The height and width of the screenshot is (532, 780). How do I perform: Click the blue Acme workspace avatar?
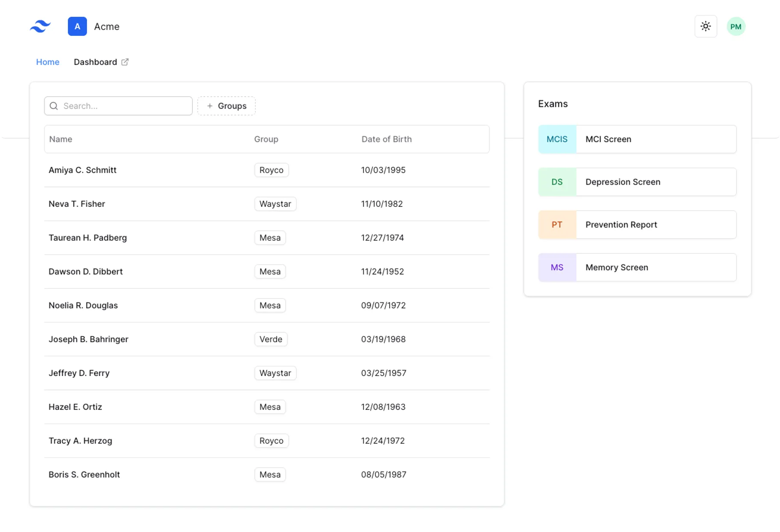tap(77, 26)
